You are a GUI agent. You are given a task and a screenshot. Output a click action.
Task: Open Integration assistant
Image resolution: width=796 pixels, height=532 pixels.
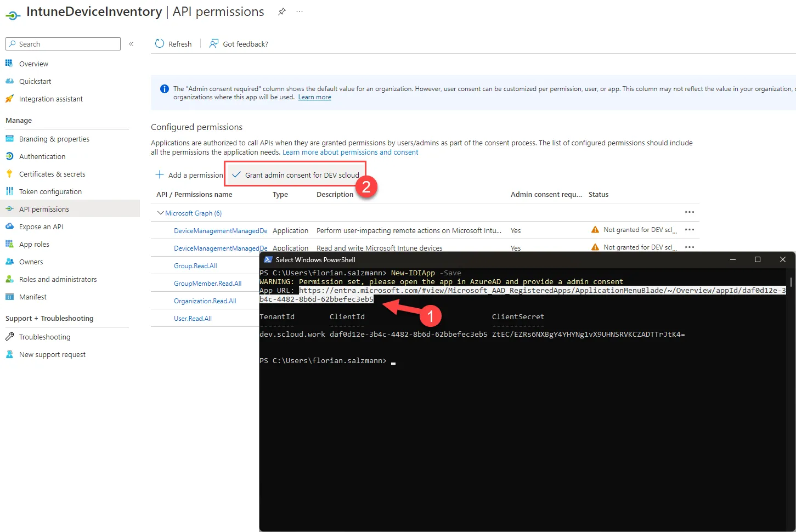click(51, 99)
